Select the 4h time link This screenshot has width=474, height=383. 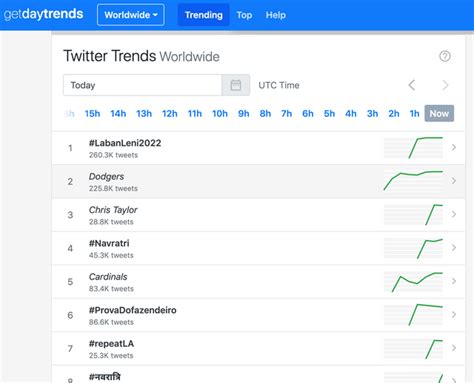coord(351,114)
